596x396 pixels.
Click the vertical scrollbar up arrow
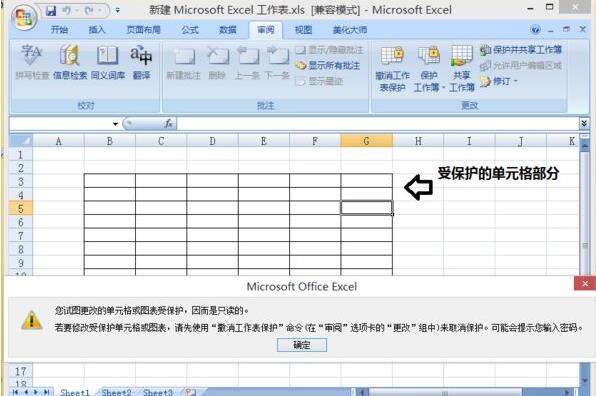pyautogui.click(x=585, y=145)
